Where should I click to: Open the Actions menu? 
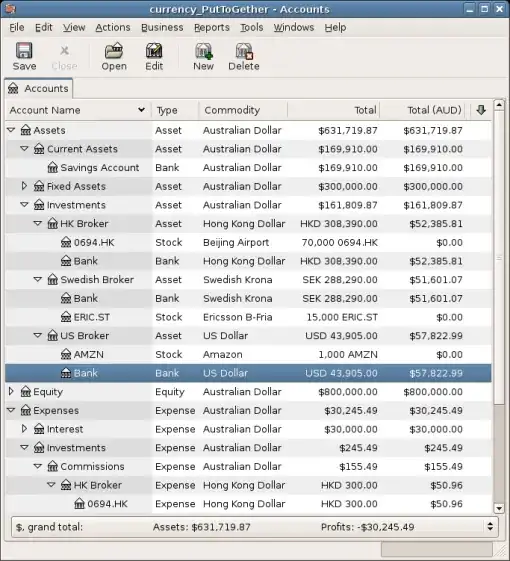[113, 28]
